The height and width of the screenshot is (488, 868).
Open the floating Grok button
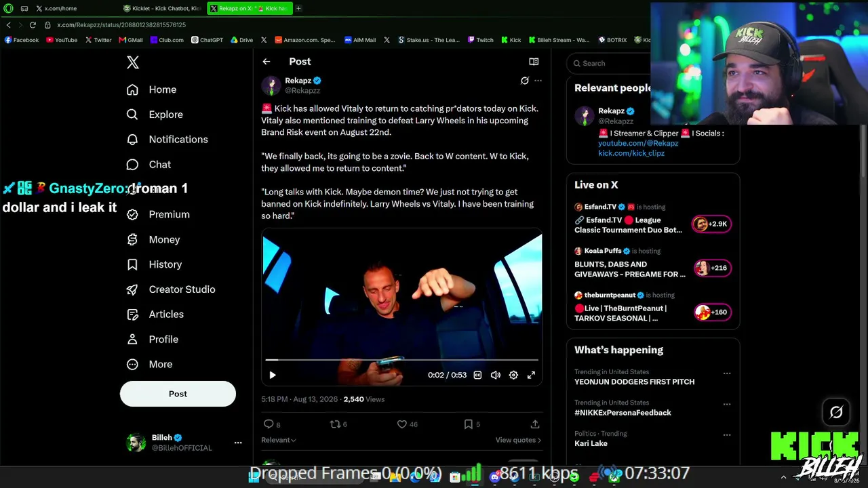tap(836, 412)
